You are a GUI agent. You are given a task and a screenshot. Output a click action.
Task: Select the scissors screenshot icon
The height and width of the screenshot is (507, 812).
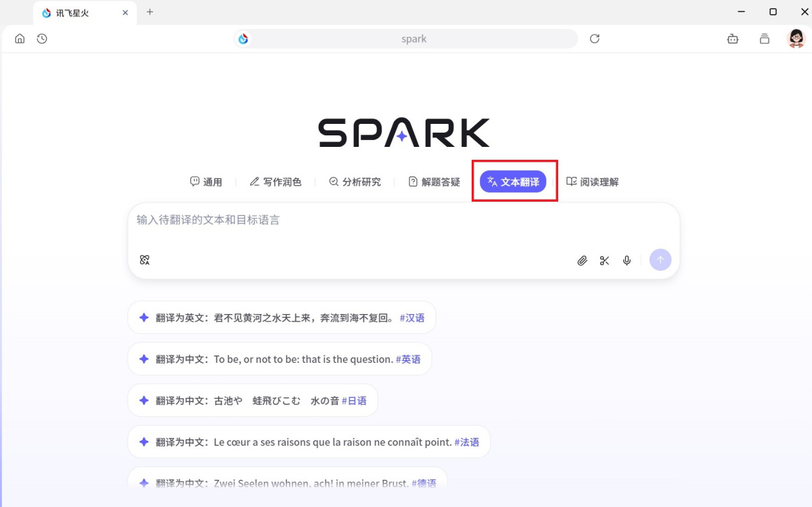click(604, 261)
